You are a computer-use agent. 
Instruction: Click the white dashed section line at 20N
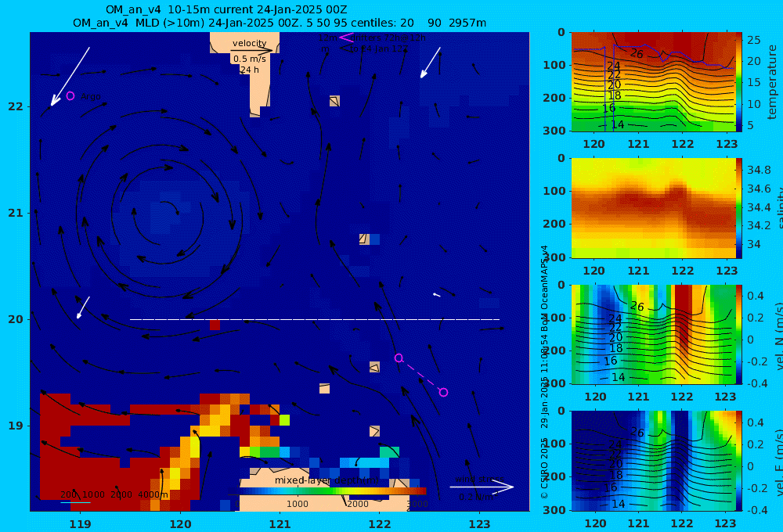315,319
